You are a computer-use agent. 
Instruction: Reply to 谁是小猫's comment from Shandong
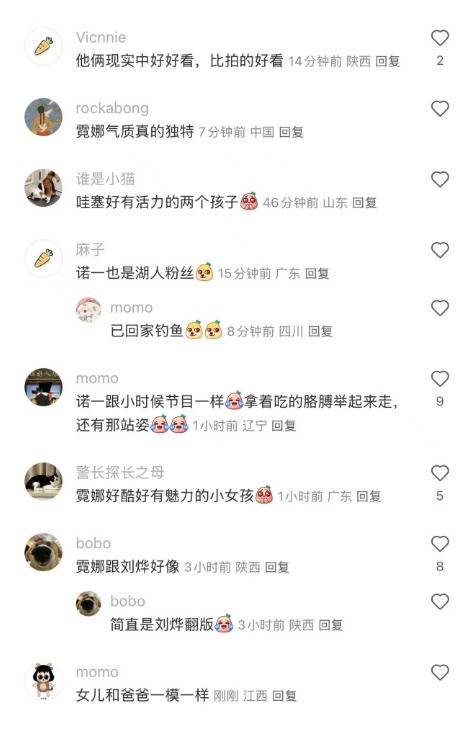click(364, 203)
